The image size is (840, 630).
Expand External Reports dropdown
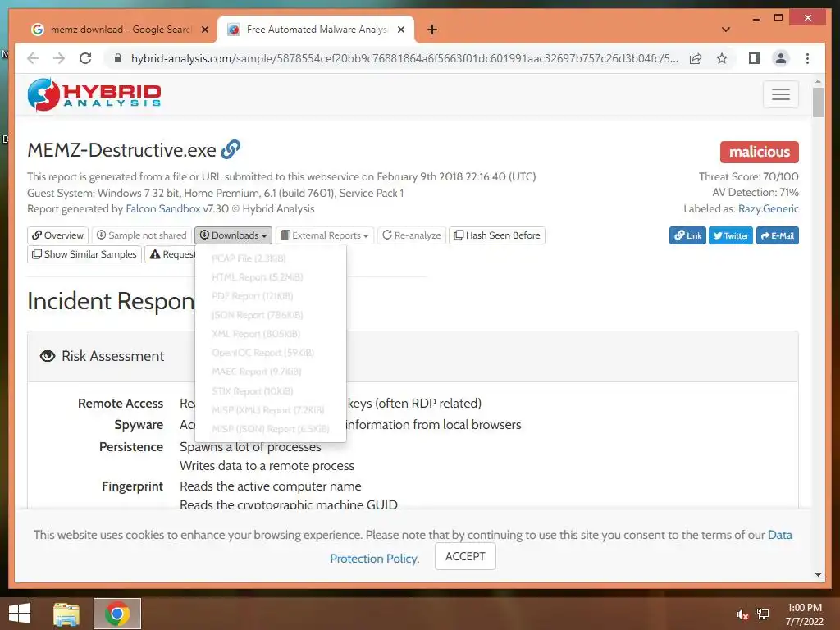point(325,235)
